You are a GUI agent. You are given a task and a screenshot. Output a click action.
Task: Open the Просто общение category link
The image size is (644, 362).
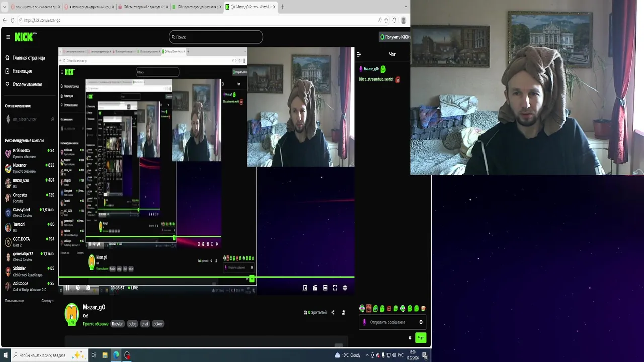pyautogui.click(x=95, y=324)
